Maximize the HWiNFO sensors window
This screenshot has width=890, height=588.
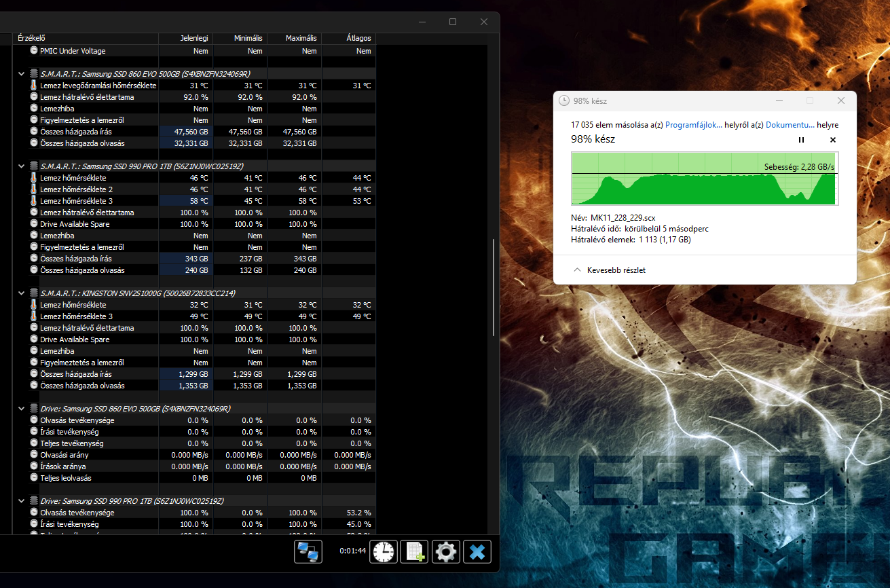point(453,22)
